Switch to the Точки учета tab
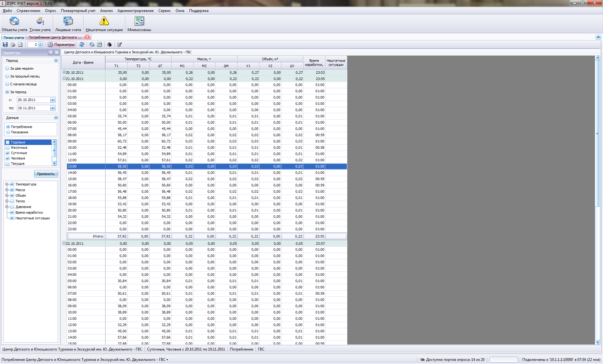 pyautogui.click(x=14, y=38)
